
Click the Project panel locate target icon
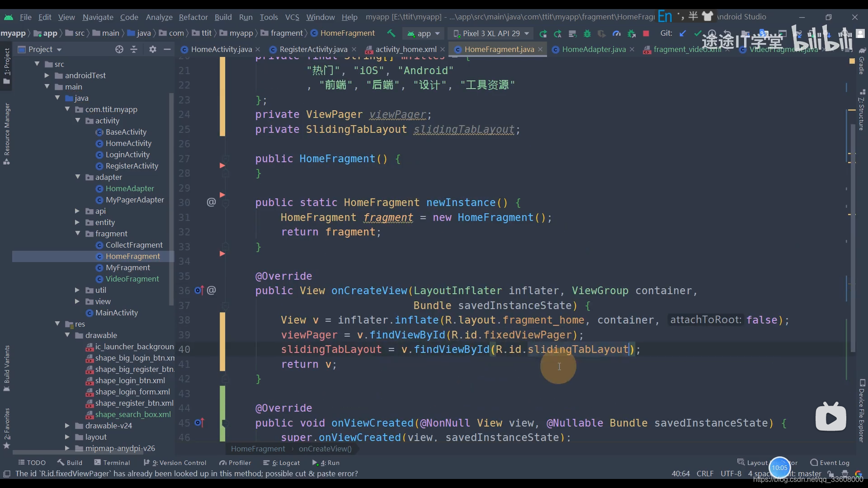(x=119, y=49)
